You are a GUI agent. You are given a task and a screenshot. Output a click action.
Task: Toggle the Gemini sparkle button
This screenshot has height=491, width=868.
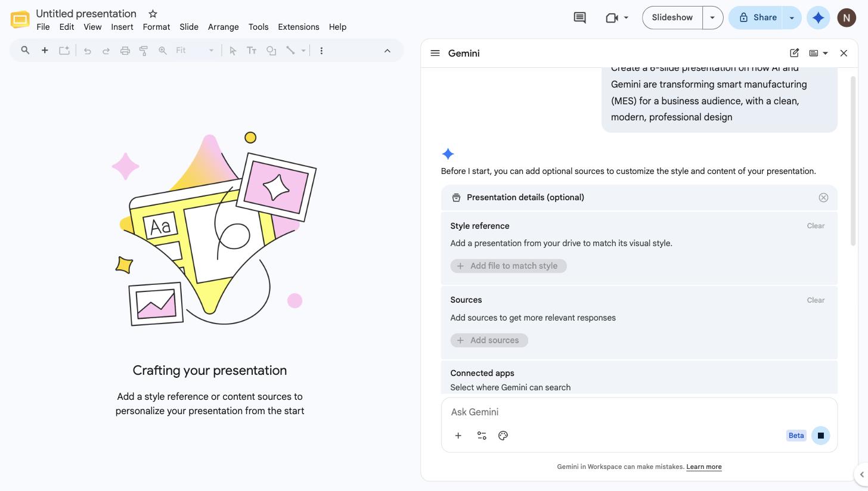tap(819, 18)
